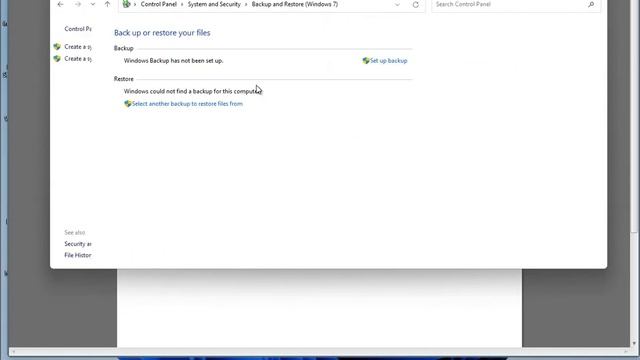Click shield icon beside Select another backup

point(128,104)
